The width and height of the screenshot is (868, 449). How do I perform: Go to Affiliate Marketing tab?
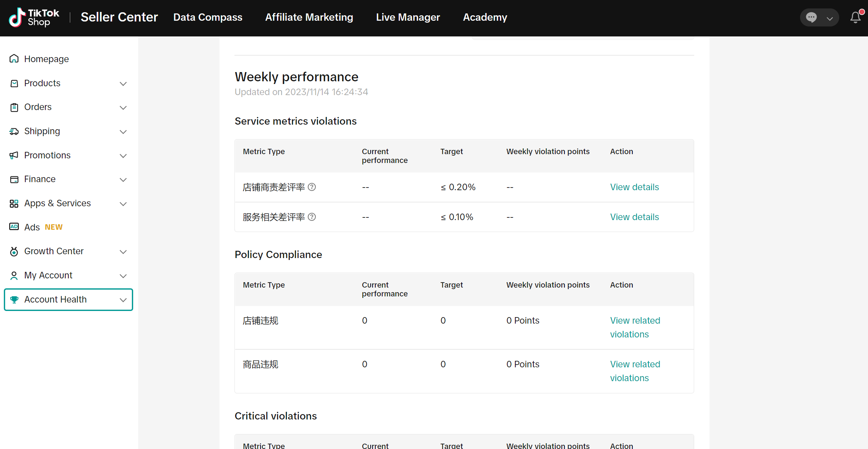point(309,17)
